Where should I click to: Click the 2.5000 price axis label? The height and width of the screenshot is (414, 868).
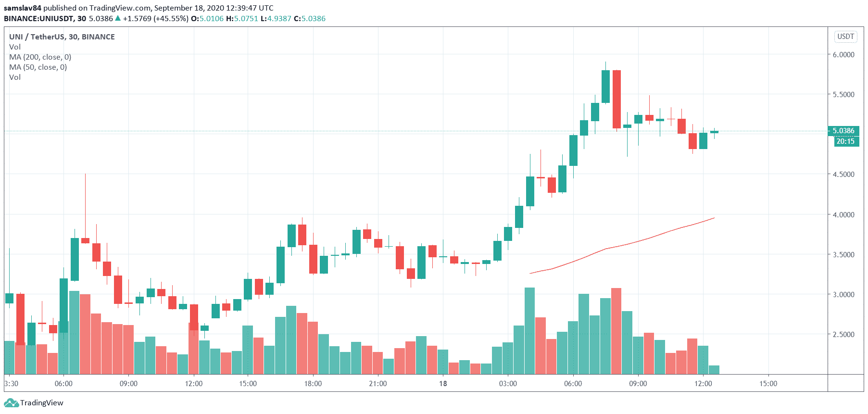pyautogui.click(x=843, y=335)
